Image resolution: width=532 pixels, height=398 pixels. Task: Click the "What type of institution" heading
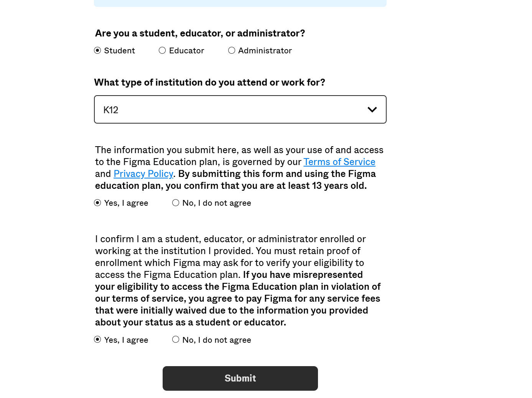coord(209,83)
